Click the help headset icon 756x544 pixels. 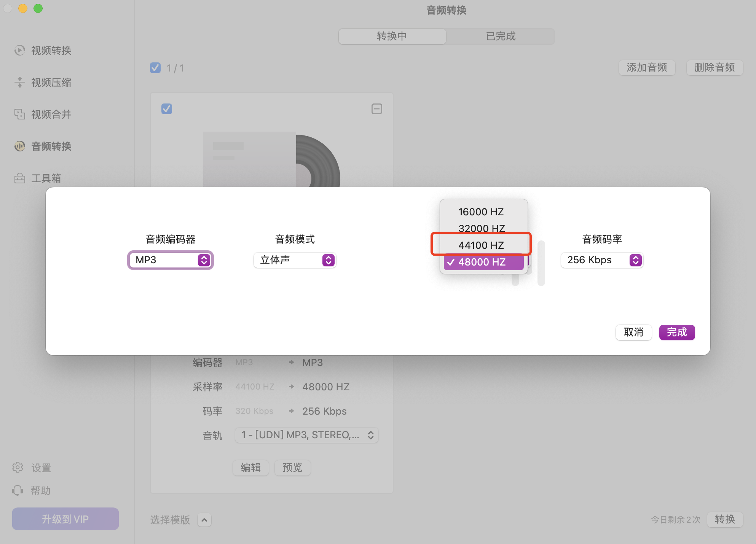tap(18, 490)
